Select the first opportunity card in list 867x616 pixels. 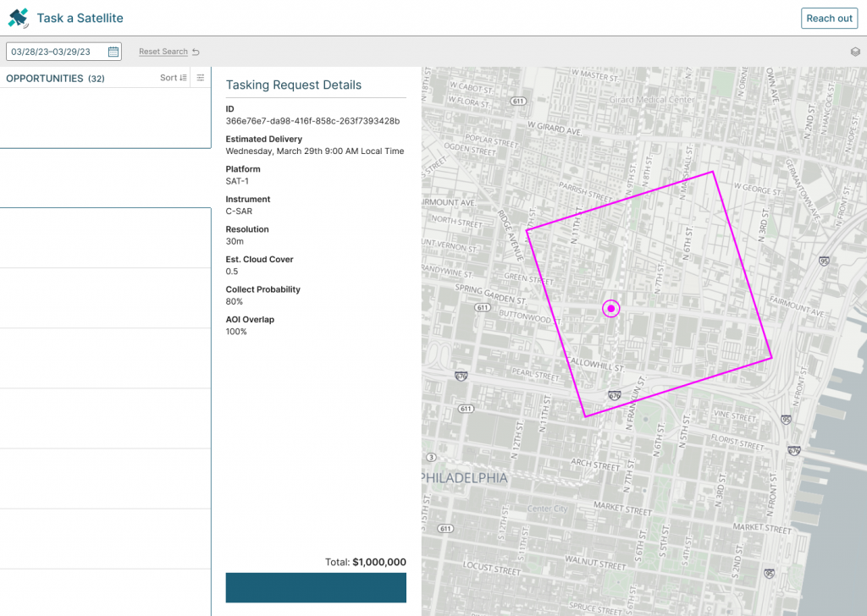tap(105, 118)
